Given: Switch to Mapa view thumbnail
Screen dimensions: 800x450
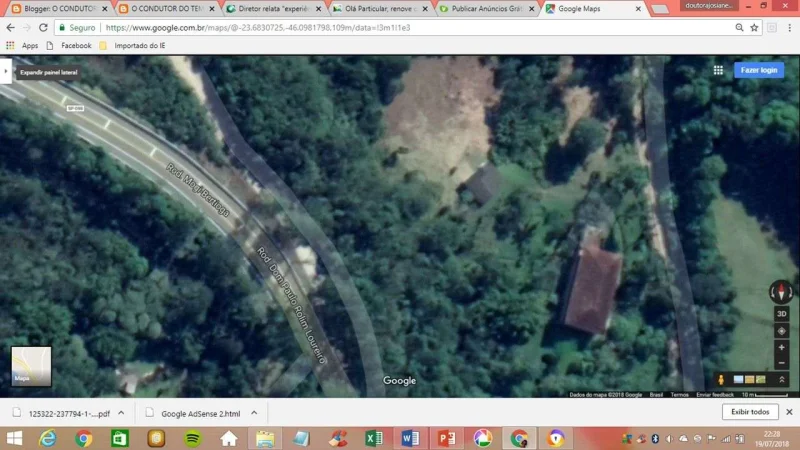Looking at the screenshot, I should point(31,366).
